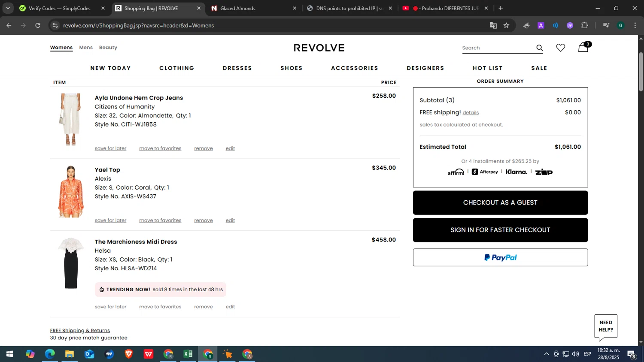
Task: Click the page vertical scrollbar thumb
Action: (x=641, y=72)
